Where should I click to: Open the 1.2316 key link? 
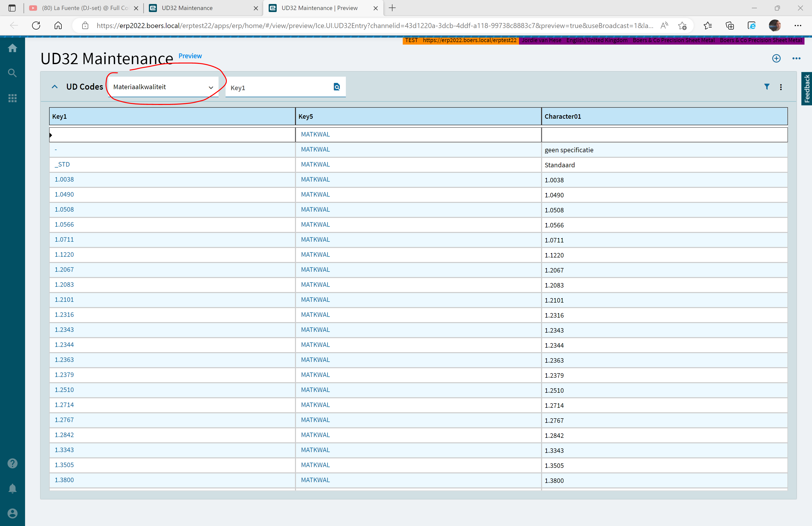click(x=64, y=315)
